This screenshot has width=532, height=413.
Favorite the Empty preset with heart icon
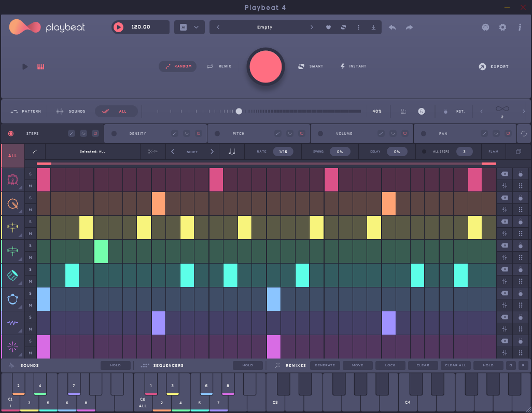click(x=328, y=27)
